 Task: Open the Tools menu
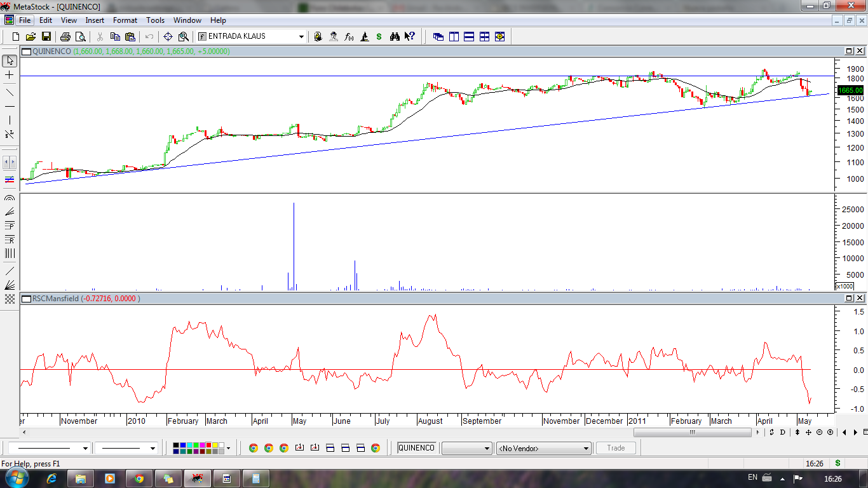pyautogui.click(x=155, y=20)
